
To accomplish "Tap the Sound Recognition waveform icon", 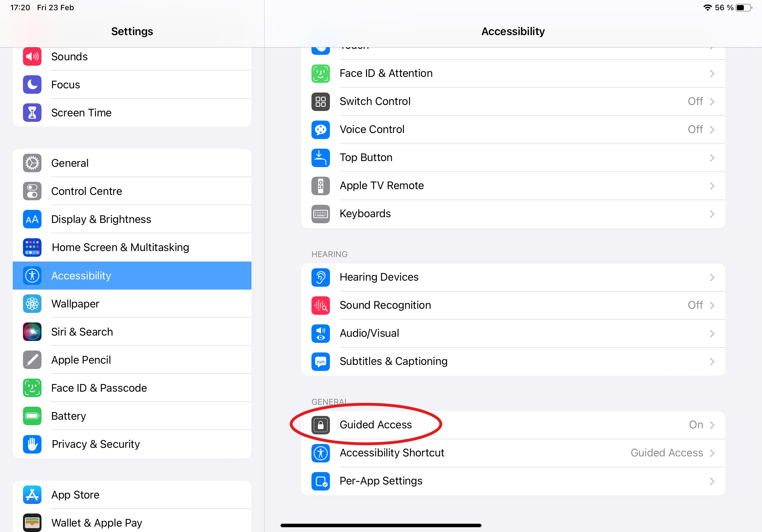I will (321, 305).
